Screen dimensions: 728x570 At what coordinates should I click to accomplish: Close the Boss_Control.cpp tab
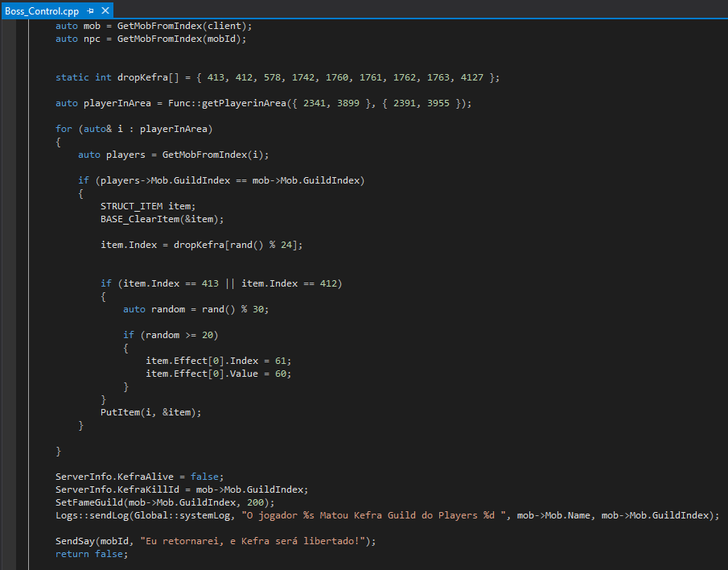coord(105,10)
